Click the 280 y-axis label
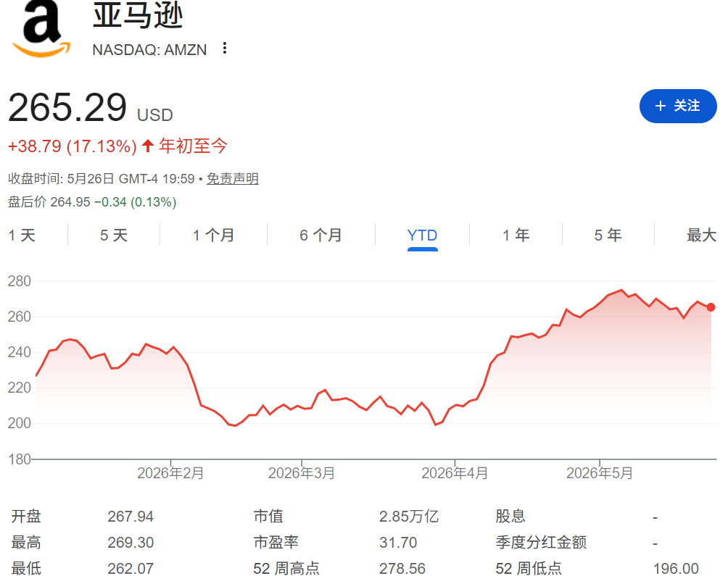Screen dimensions: 728x576 tap(19, 281)
